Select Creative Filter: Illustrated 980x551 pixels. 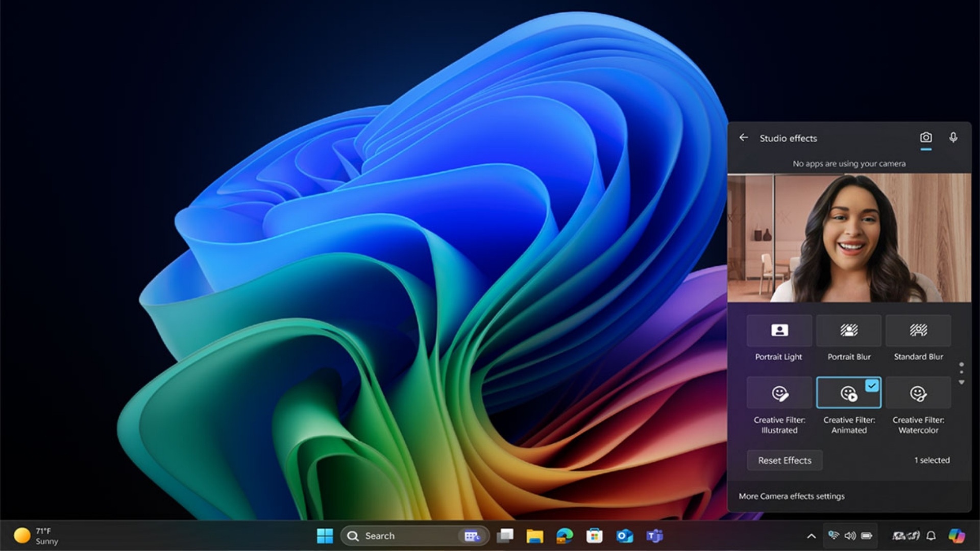click(779, 393)
